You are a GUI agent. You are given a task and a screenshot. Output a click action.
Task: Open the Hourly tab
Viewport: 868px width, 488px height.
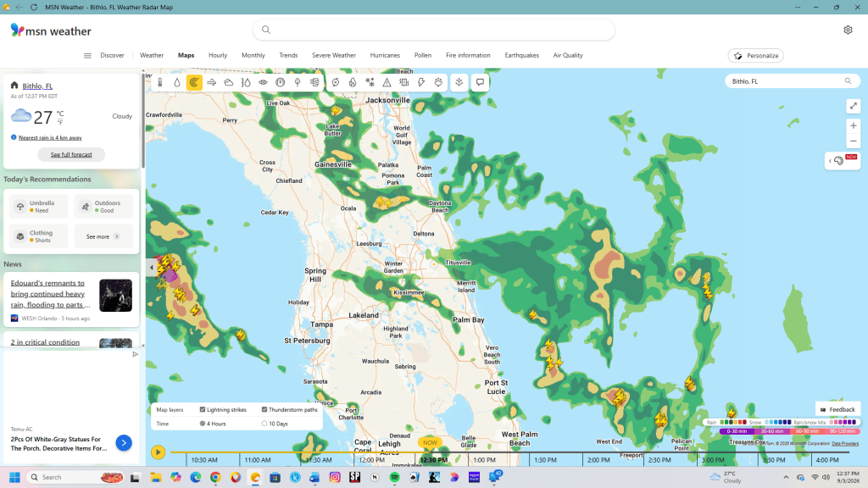click(x=218, y=55)
